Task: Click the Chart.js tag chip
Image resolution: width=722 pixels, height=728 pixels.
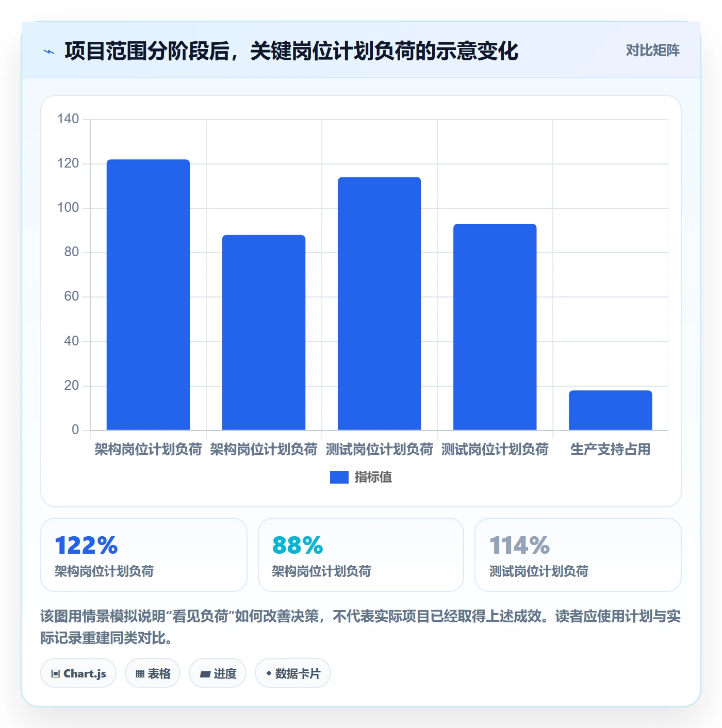Action: click(x=78, y=673)
